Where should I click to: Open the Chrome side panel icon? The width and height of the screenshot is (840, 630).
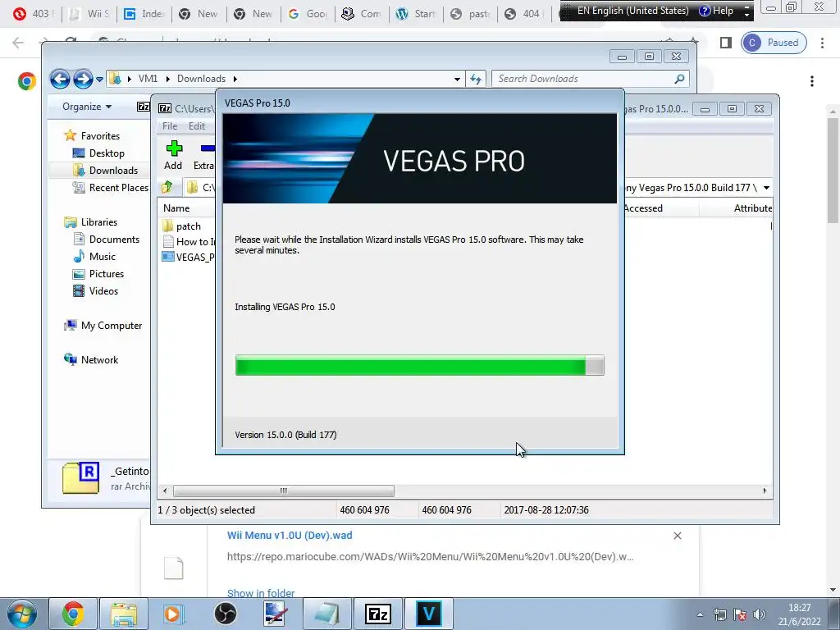[x=726, y=43]
